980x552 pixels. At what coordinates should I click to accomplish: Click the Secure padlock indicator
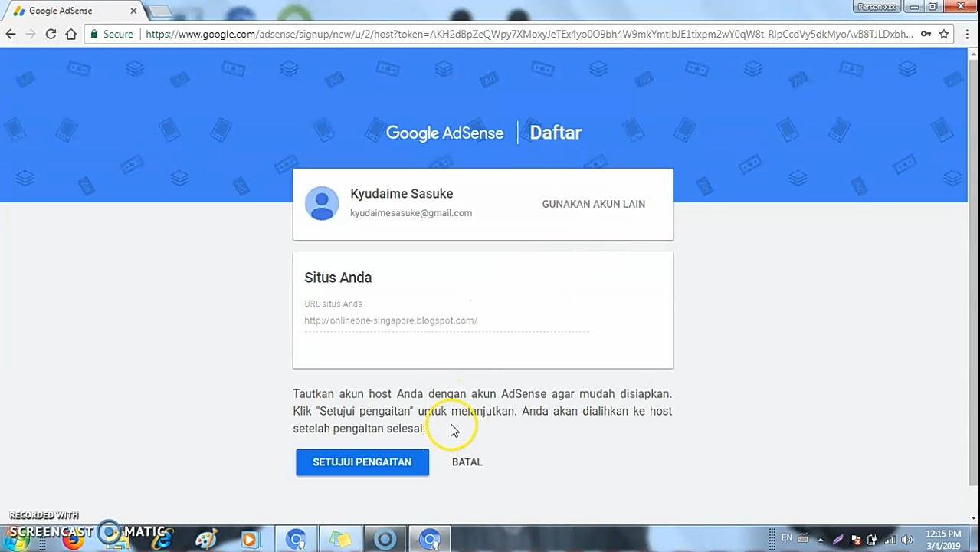pos(112,34)
